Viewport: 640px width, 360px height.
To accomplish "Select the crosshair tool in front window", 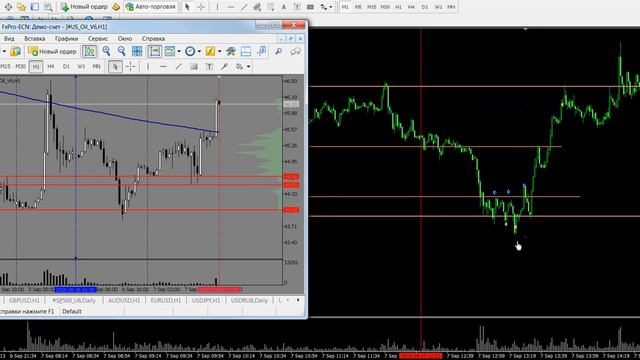I will (131, 67).
